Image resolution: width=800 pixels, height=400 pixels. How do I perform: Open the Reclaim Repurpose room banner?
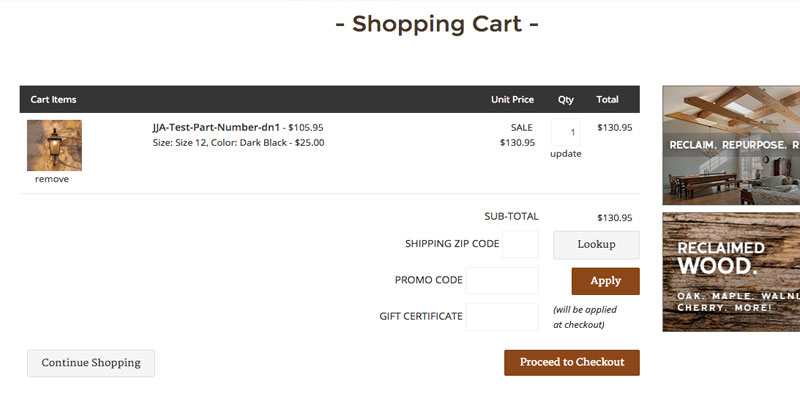pos(731,145)
